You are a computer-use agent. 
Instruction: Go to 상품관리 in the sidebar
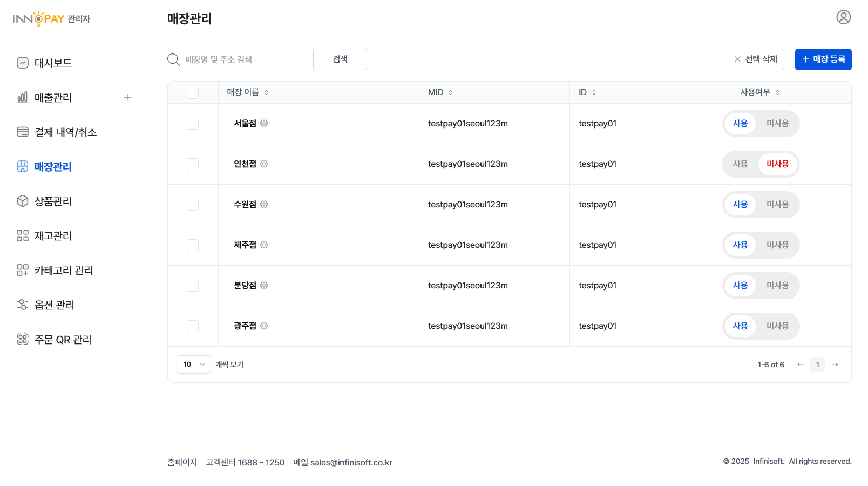click(x=52, y=201)
